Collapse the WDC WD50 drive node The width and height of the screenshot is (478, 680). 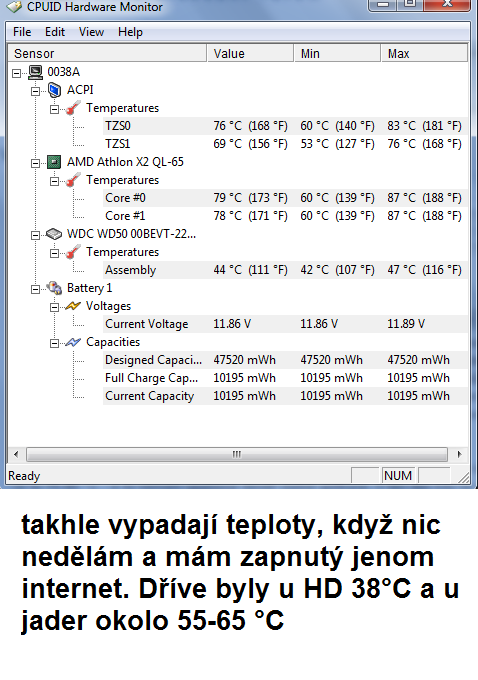coord(36,235)
